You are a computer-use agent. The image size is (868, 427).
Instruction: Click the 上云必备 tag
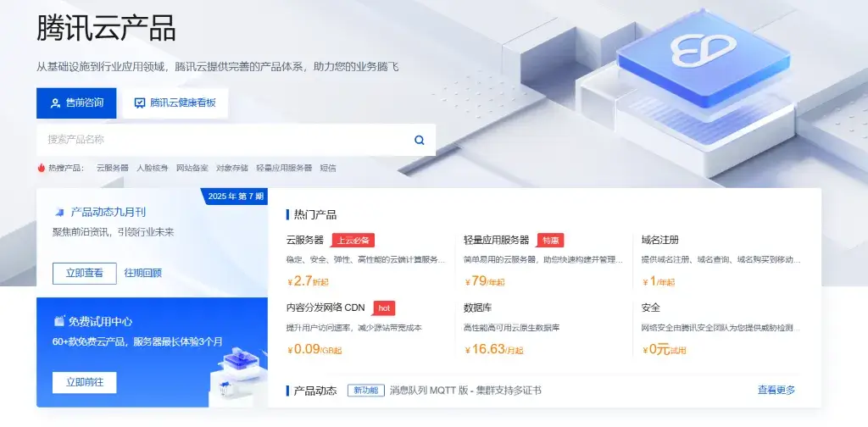click(x=353, y=240)
